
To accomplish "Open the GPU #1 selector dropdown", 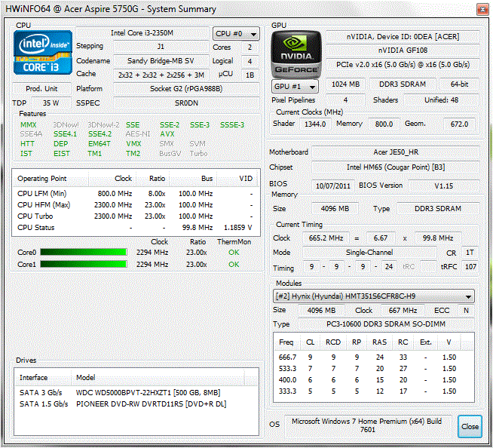I will click(295, 86).
